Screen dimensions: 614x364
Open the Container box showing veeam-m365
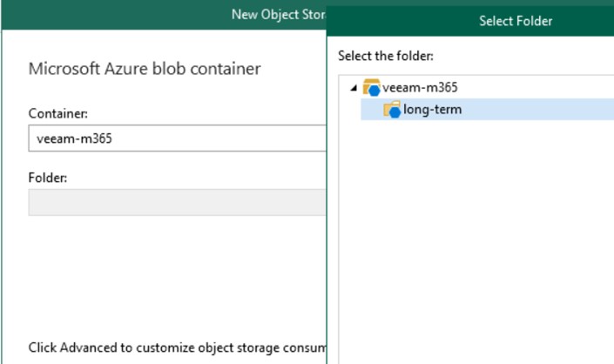174,138
